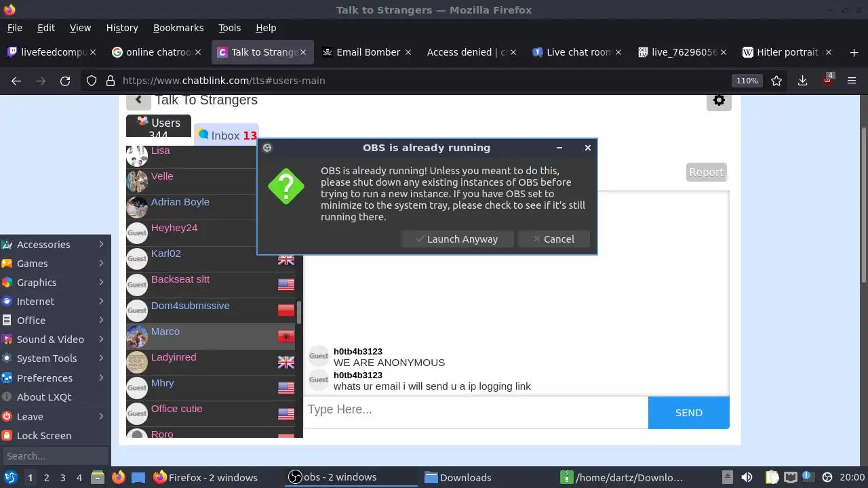Click the uBlock extension icon
This screenshot has height=488, width=868.
pyautogui.click(x=827, y=80)
